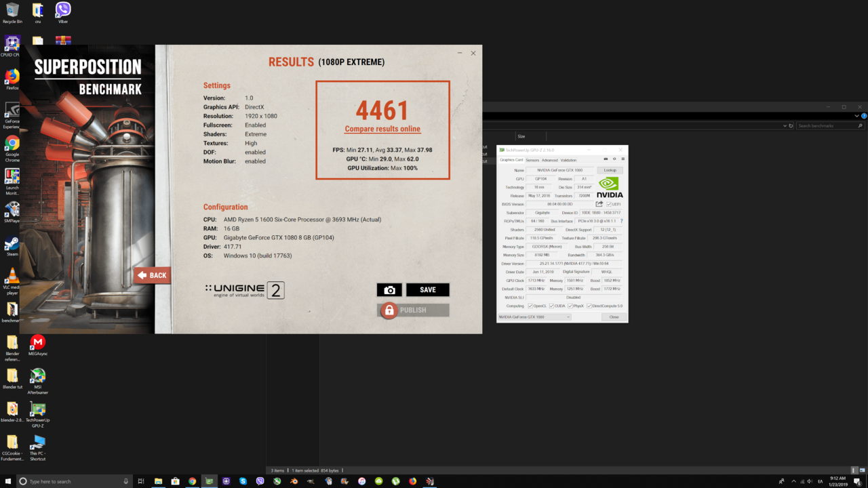
Task: Toggle the DirectCompute 5.0 checkbox in GPU-Z
Action: 589,306
